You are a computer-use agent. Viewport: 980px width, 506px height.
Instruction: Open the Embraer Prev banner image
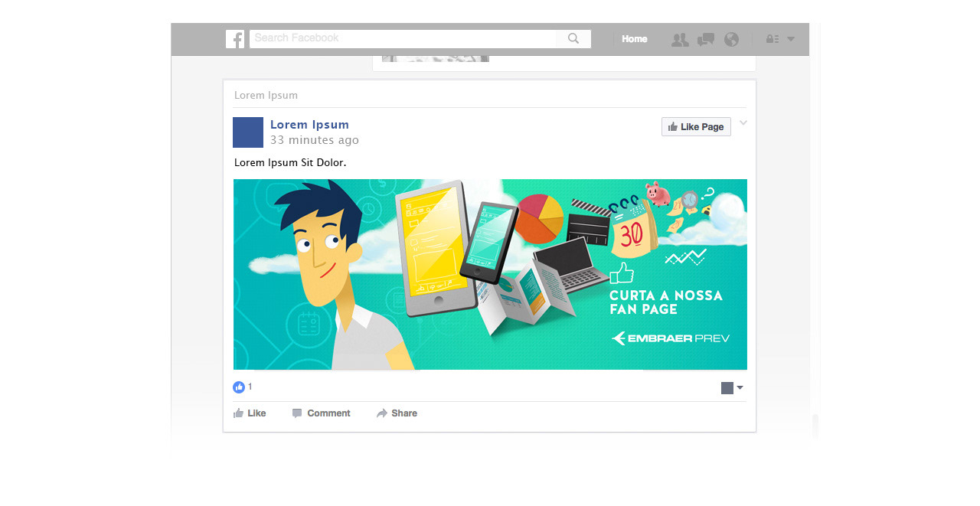click(x=490, y=275)
